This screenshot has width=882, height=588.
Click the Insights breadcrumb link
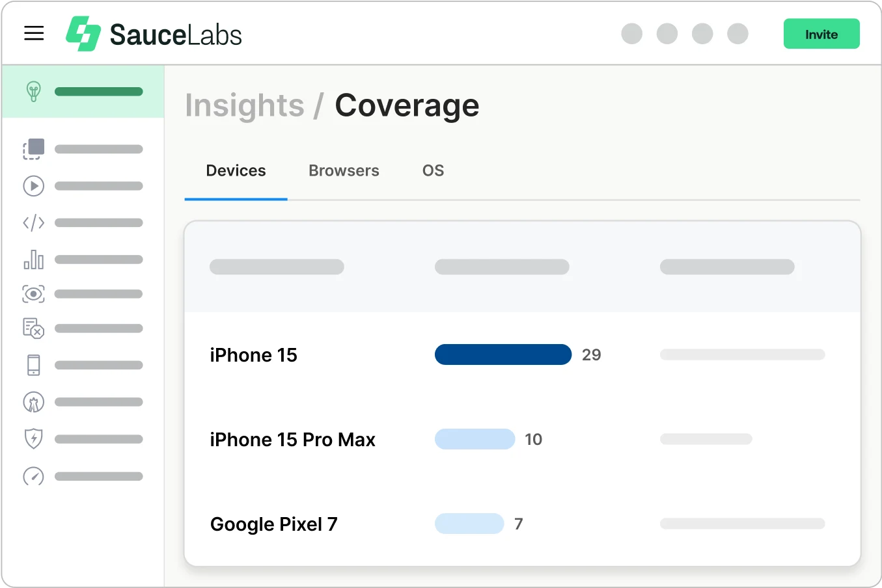[245, 105]
